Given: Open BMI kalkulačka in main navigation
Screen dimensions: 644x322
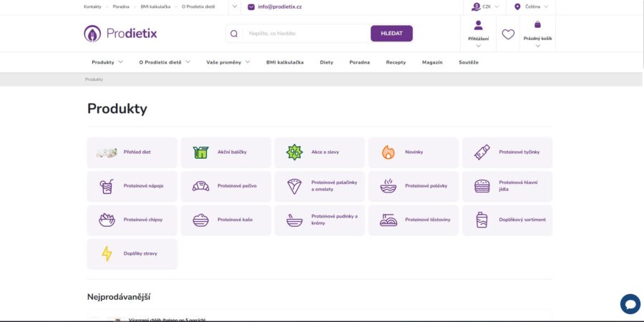Looking at the screenshot, I should pyautogui.click(x=285, y=62).
